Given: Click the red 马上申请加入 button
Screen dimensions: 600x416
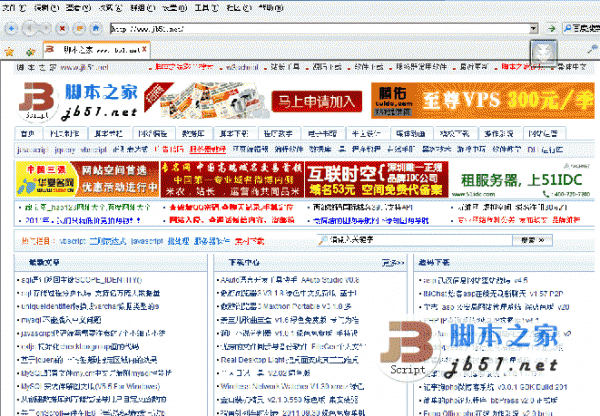Looking at the screenshot, I should (317, 101).
